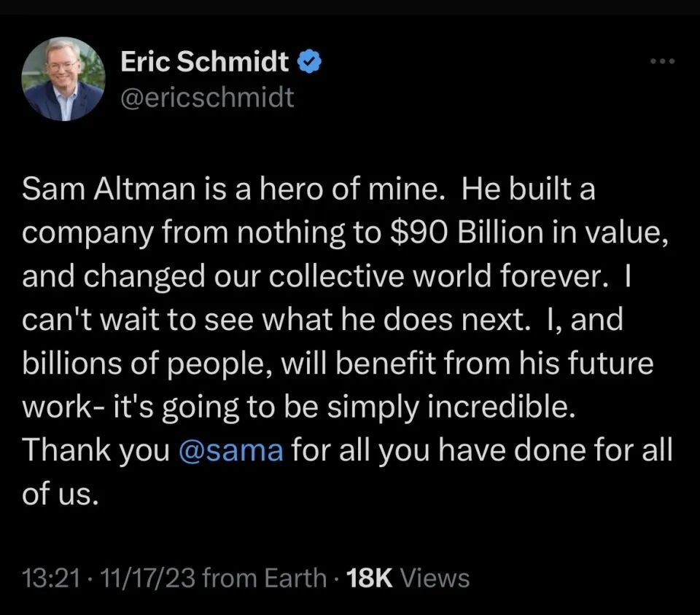Viewport: 700px width, 615px height.
Task: Click the blue verified checkmark badge
Action: pos(311,63)
